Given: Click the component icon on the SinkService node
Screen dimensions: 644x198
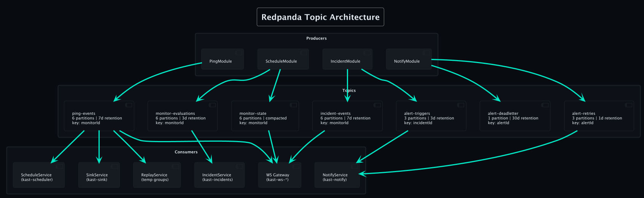Looking at the screenshot, I should click(x=114, y=166).
